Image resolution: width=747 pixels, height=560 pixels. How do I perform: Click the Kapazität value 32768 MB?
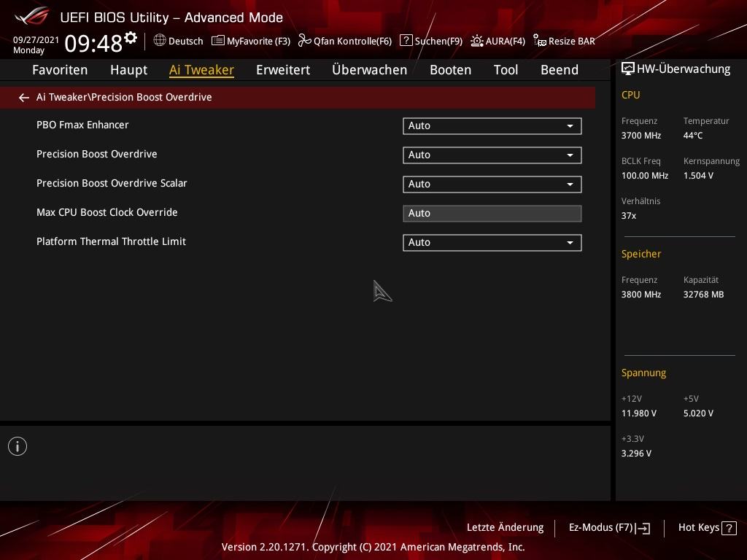point(704,295)
